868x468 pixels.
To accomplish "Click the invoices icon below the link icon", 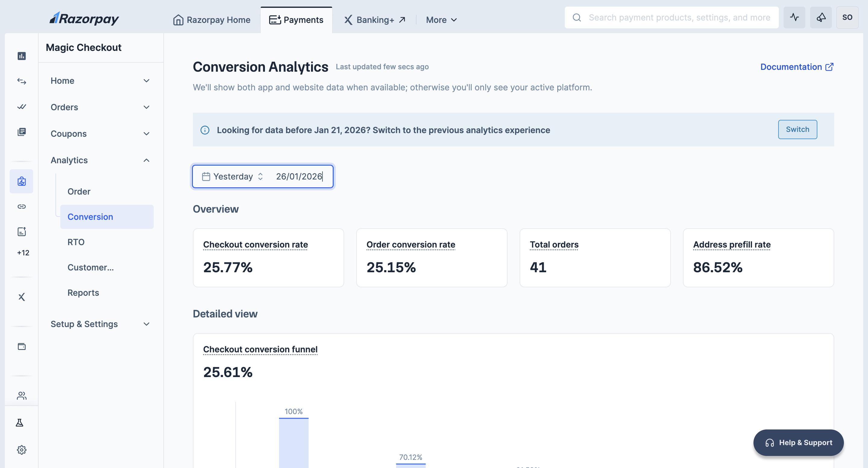I will click(x=22, y=232).
